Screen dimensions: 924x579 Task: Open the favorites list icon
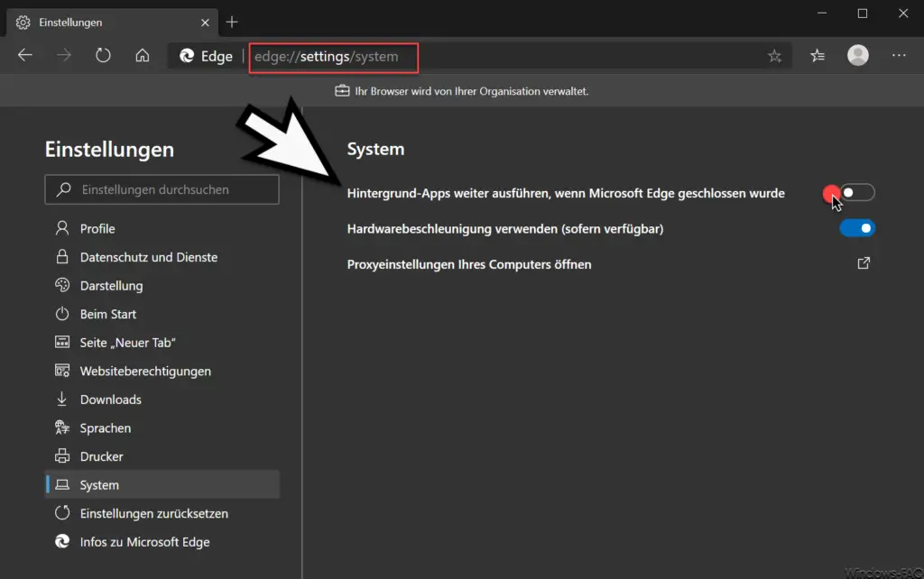[818, 55]
